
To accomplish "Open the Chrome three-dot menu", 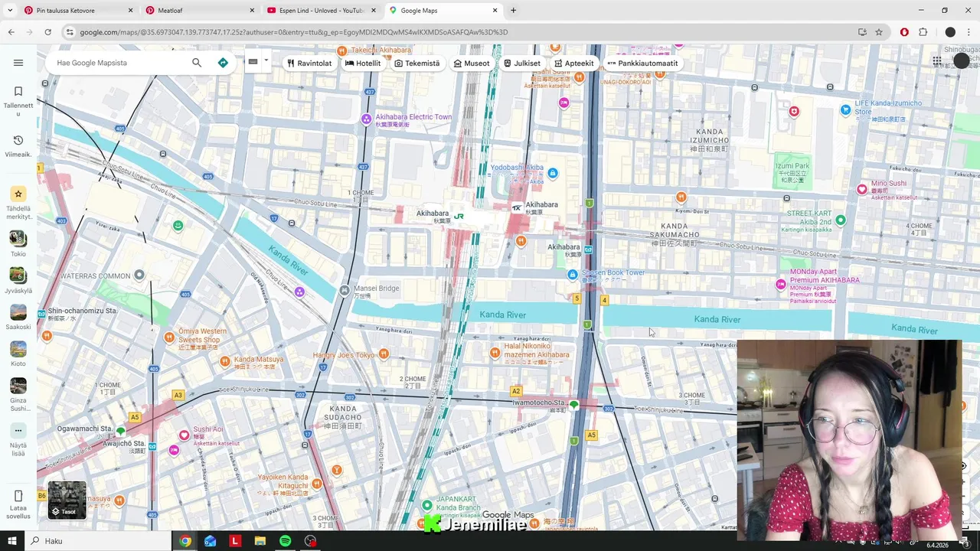I will (969, 32).
